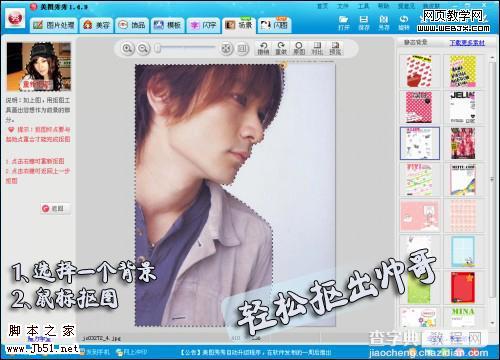Open the 闪图 animated image tab
Screen dimensions: 500x360
point(274,25)
